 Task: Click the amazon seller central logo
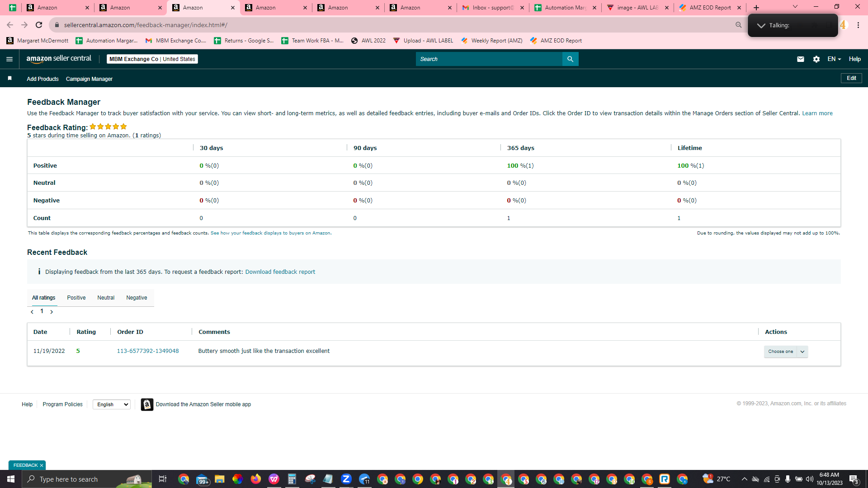[59, 59]
